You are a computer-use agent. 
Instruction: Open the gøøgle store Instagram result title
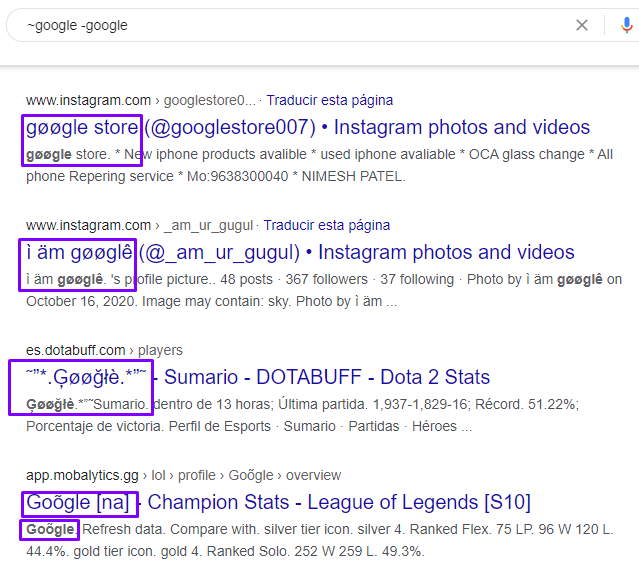(308, 127)
